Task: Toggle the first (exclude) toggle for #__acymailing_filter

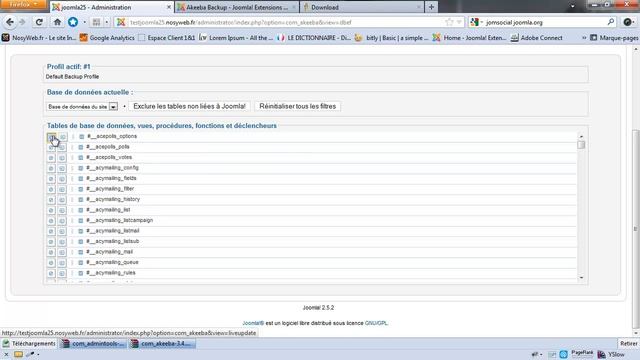Action: [51, 189]
